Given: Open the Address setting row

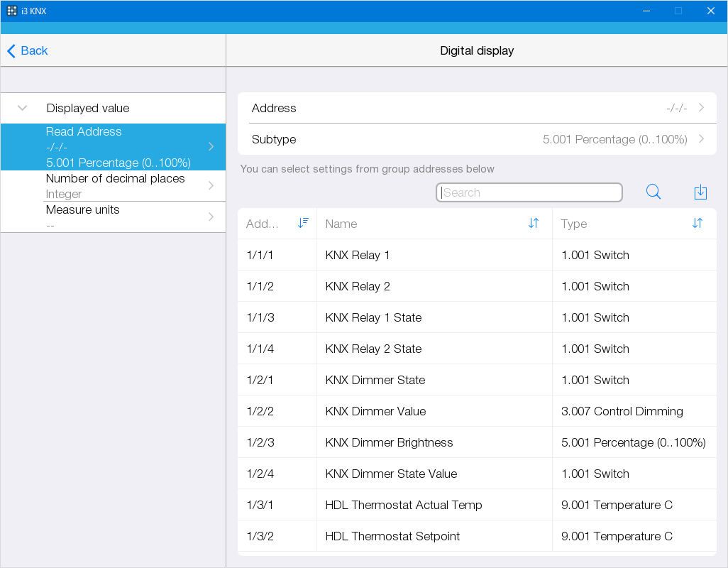Looking at the screenshot, I should (x=477, y=108).
